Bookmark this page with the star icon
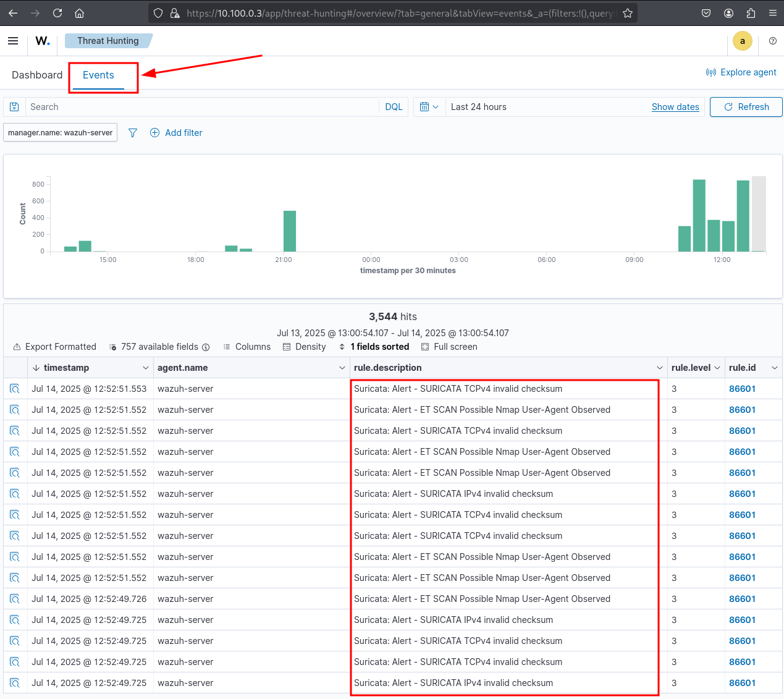The image size is (784, 699). 628,13
